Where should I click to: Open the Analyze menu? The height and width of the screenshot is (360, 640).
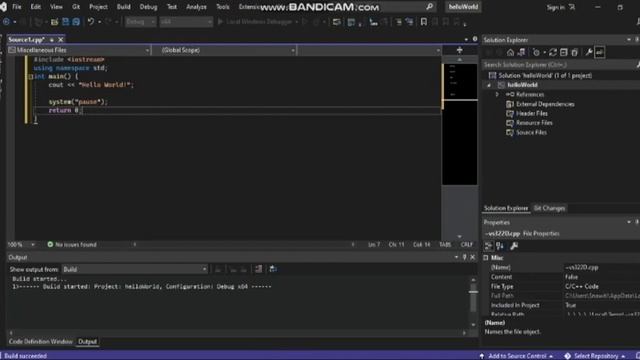tap(196, 7)
